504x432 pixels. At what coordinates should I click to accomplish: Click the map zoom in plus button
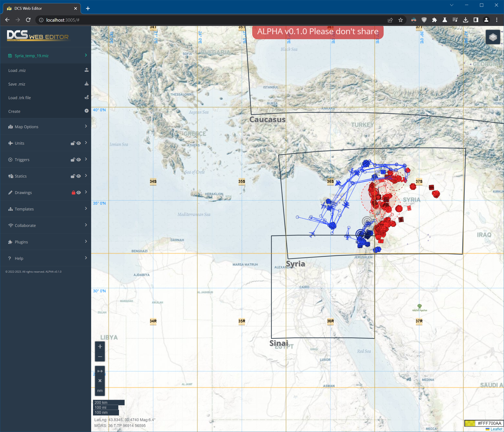point(100,346)
